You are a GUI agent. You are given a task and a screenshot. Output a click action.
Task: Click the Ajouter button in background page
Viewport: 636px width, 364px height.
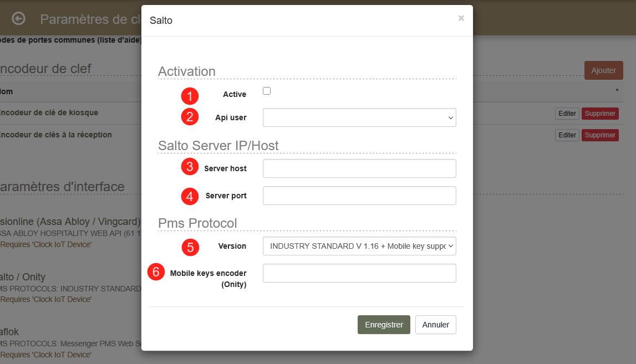click(603, 70)
